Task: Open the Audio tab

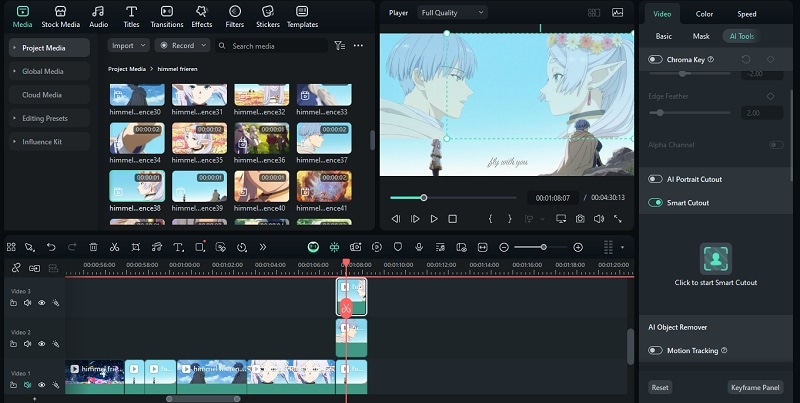Action: pyautogui.click(x=98, y=17)
